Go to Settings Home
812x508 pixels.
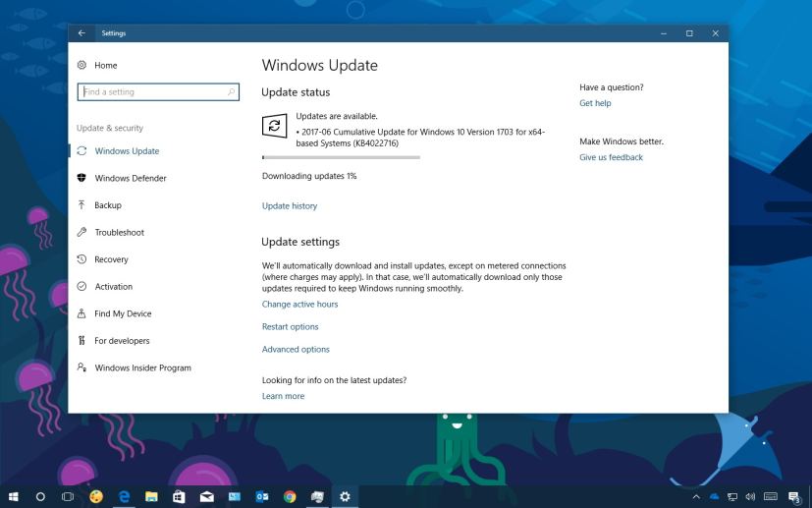[106, 65]
